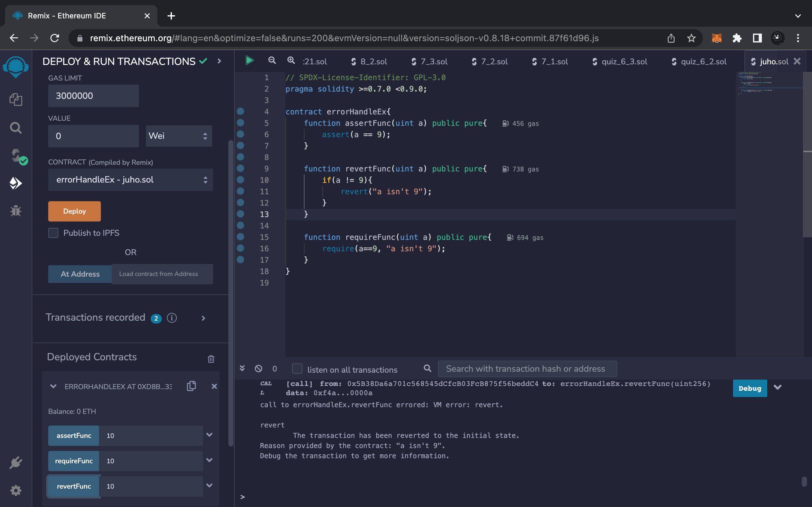Open the errorHandleEx contract selector
Screen dimensions: 812x507
[131, 180]
